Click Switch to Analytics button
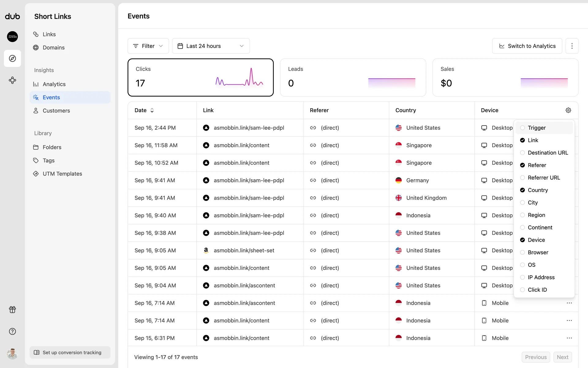588x368 pixels. pos(527,46)
